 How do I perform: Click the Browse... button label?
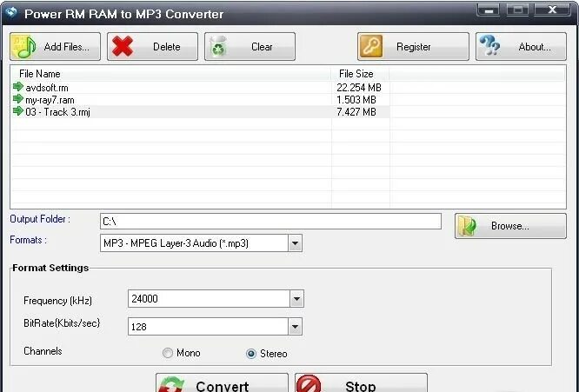(510, 226)
